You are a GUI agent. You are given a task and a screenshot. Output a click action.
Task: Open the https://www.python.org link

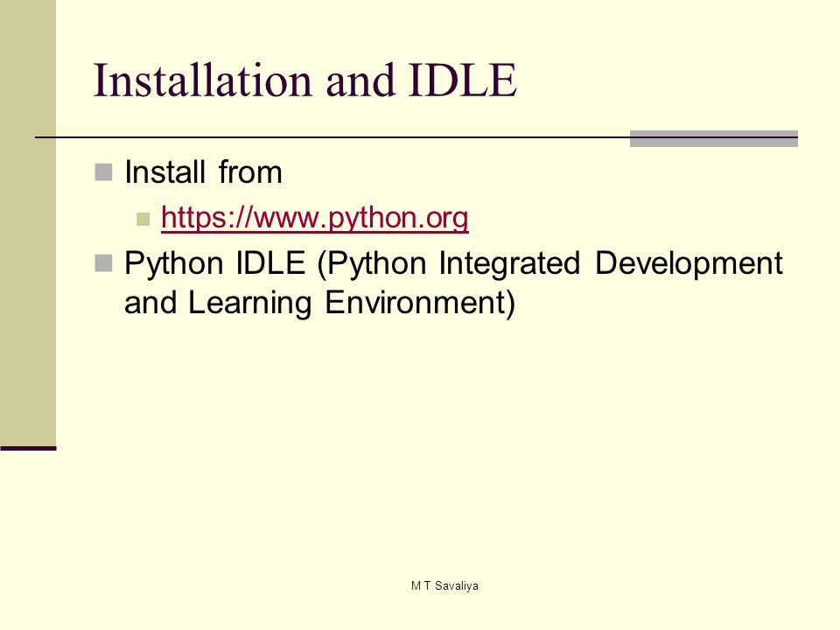tap(314, 218)
